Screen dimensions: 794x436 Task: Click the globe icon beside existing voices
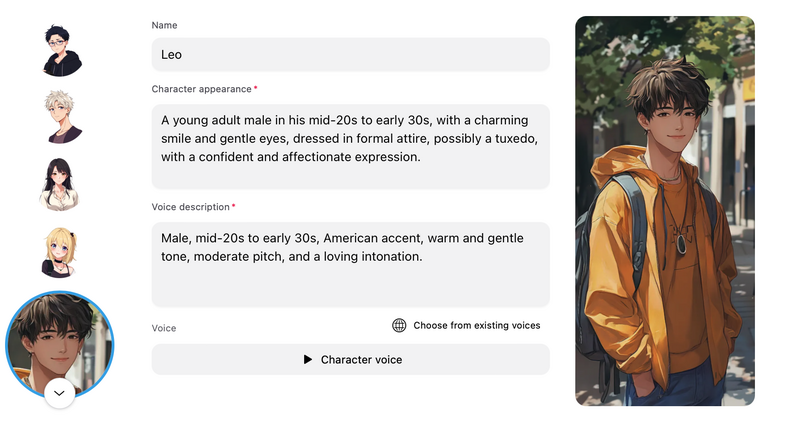click(399, 325)
